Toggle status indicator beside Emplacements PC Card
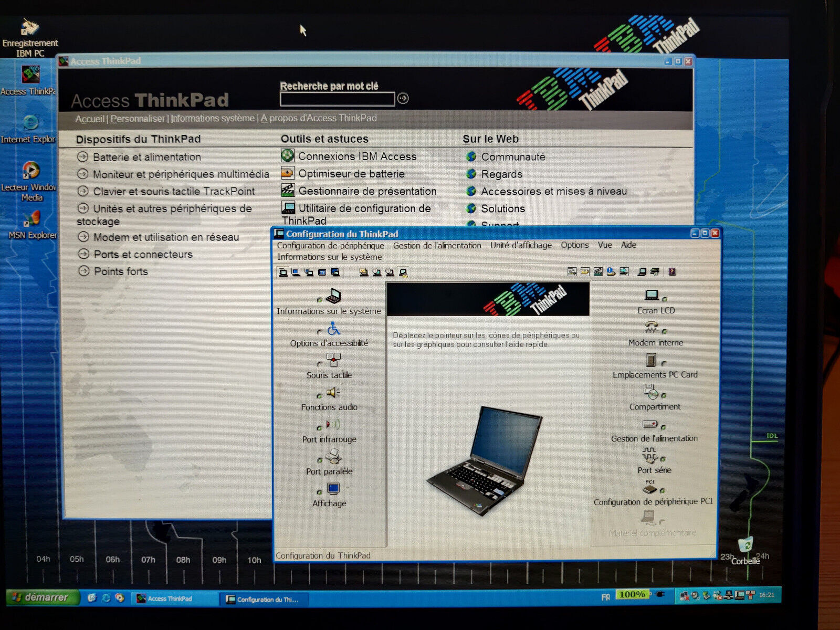 [664, 363]
